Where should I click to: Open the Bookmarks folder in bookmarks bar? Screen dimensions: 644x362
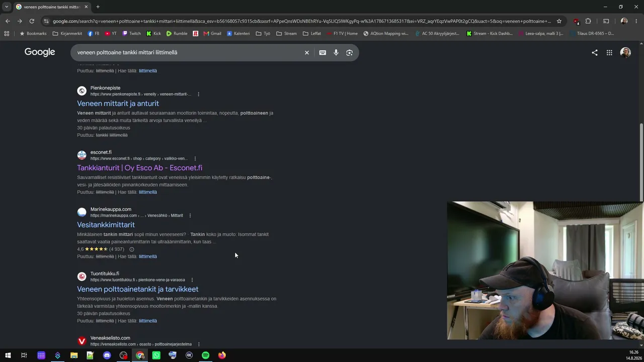pos(33,34)
